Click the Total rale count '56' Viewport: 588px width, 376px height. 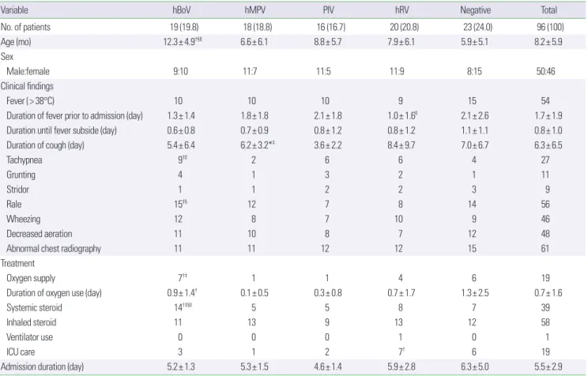(545, 205)
